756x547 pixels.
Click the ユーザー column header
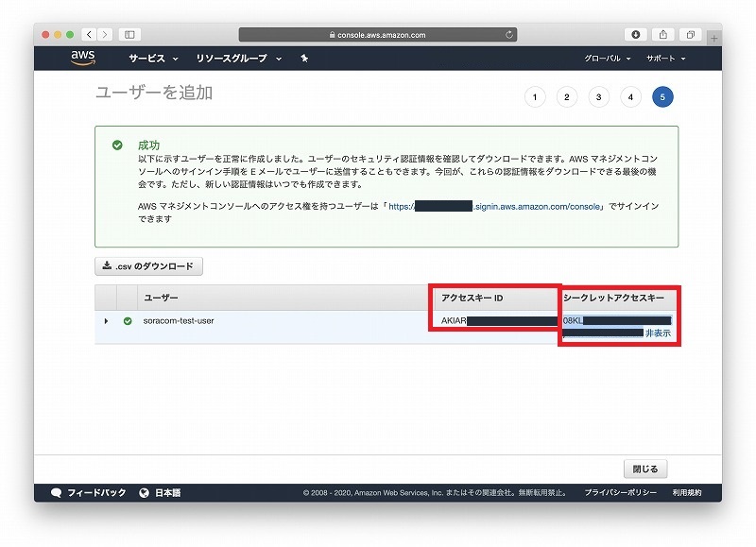[161, 298]
